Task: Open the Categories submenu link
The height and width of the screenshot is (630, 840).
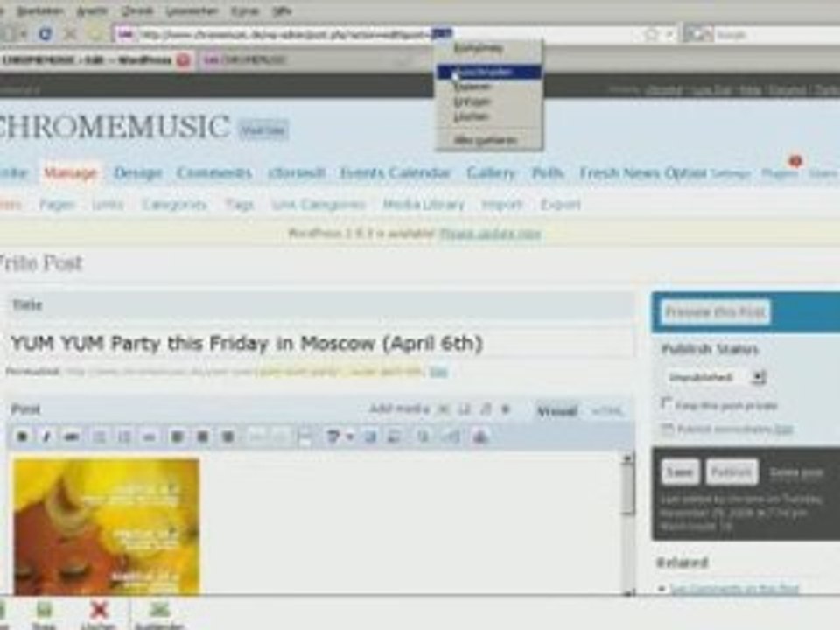Action: pos(174,205)
